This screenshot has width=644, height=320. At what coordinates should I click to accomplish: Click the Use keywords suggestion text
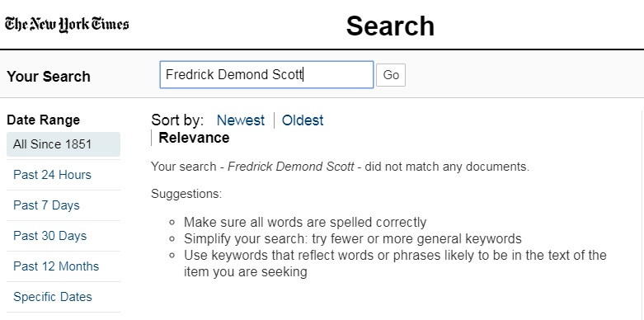[395, 263]
